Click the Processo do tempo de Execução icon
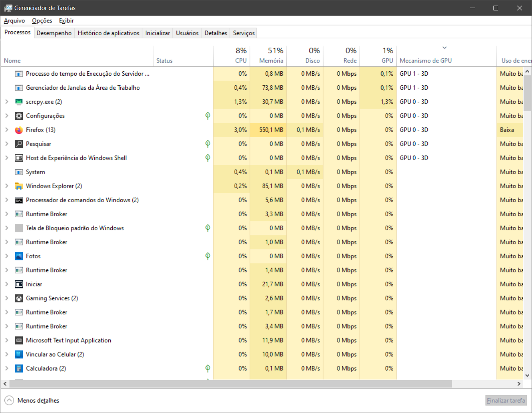The image size is (532, 413). click(x=19, y=74)
